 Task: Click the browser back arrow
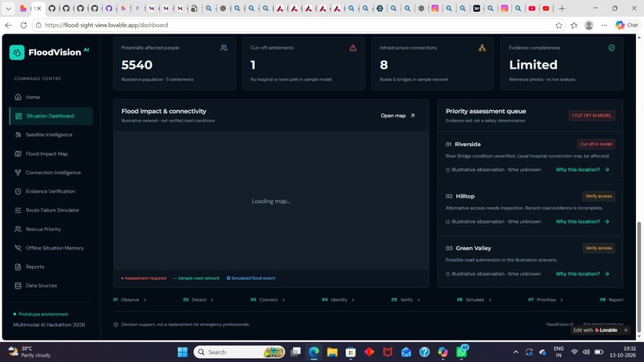click(x=8, y=25)
